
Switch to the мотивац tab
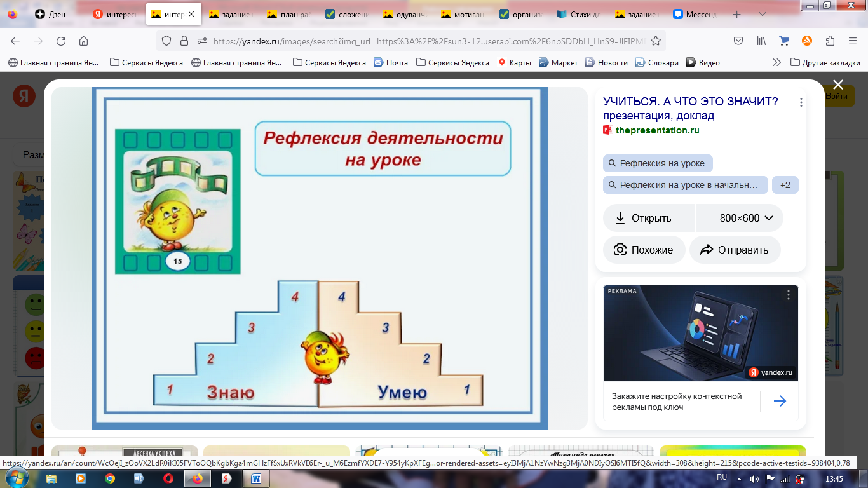pos(463,14)
